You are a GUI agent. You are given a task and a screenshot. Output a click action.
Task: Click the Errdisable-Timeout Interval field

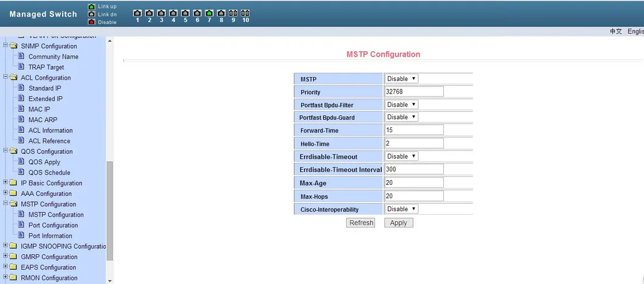coord(414,169)
